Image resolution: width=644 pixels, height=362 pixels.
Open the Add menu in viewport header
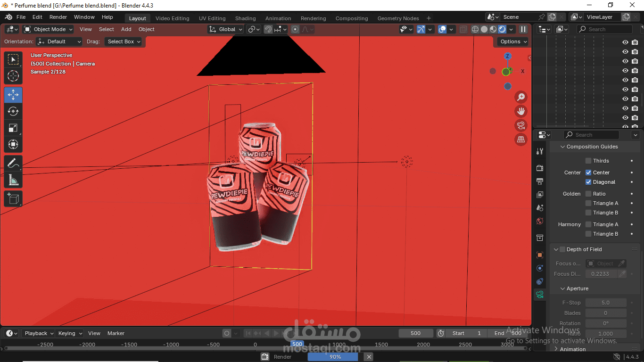126,29
